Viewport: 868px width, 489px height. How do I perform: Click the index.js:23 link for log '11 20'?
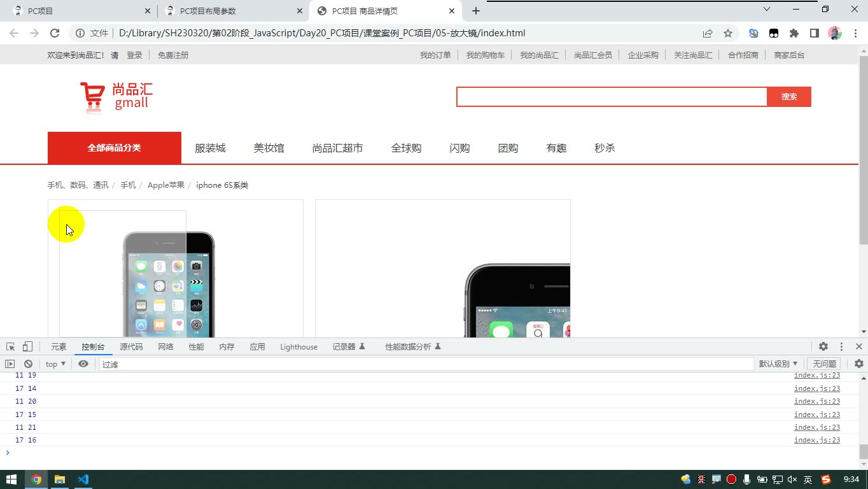(817, 401)
